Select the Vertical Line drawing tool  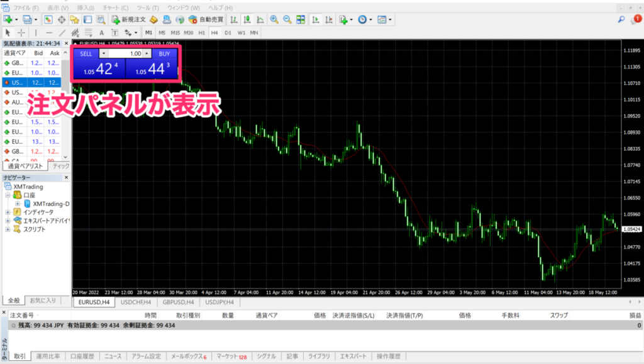pos(36,33)
